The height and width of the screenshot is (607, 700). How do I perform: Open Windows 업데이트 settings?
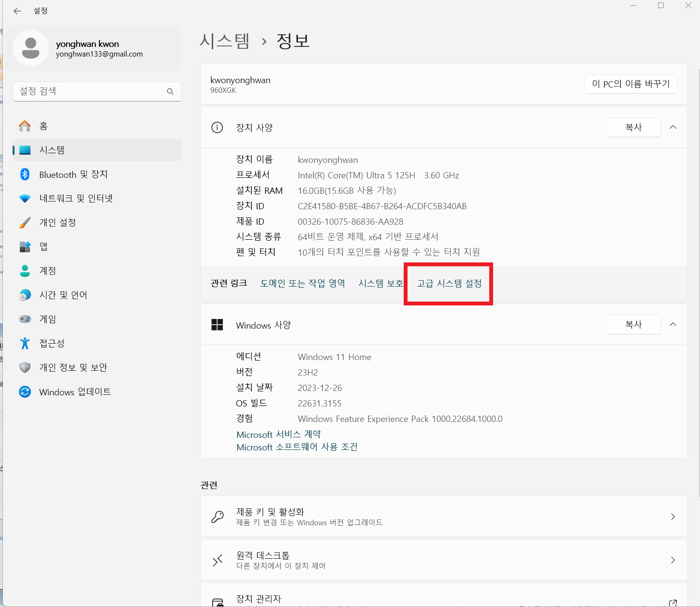pyautogui.click(x=97, y=392)
